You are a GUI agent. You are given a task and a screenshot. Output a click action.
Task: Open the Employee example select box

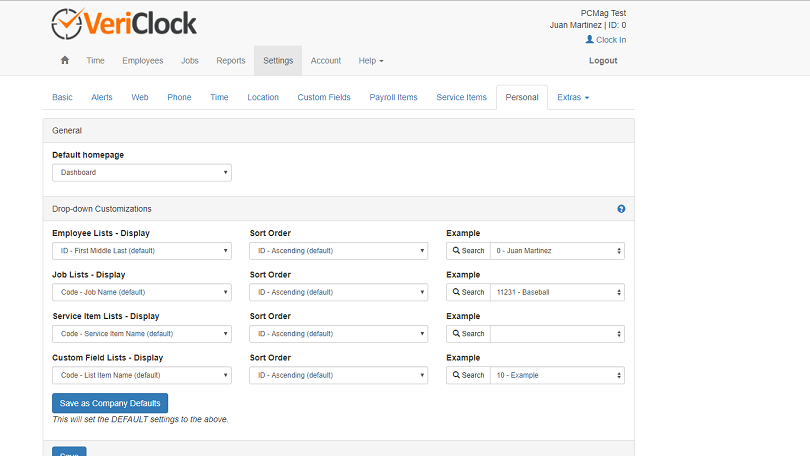pyautogui.click(x=557, y=251)
